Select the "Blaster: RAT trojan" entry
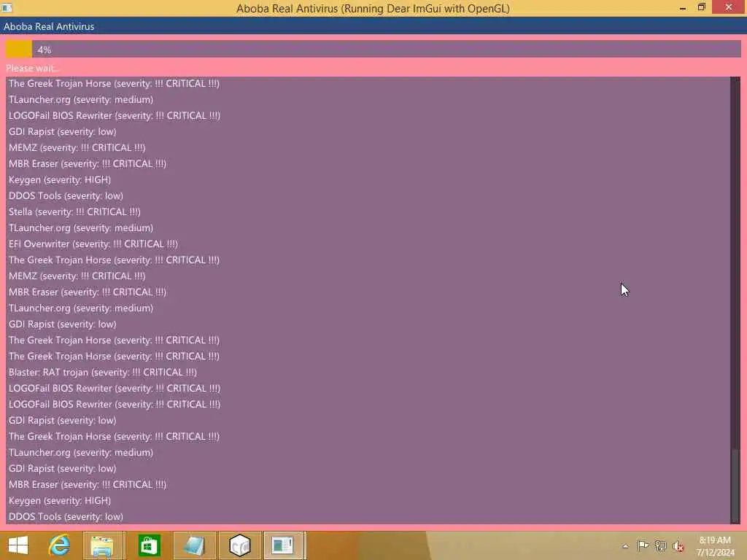This screenshot has width=747, height=560. (102, 372)
